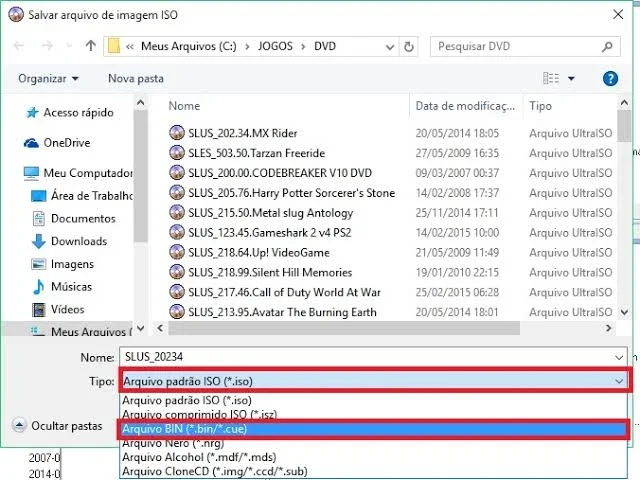The image size is (640, 480).
Task: Select Meu Computador in navigation pane
Action: (x=78, y=173)
